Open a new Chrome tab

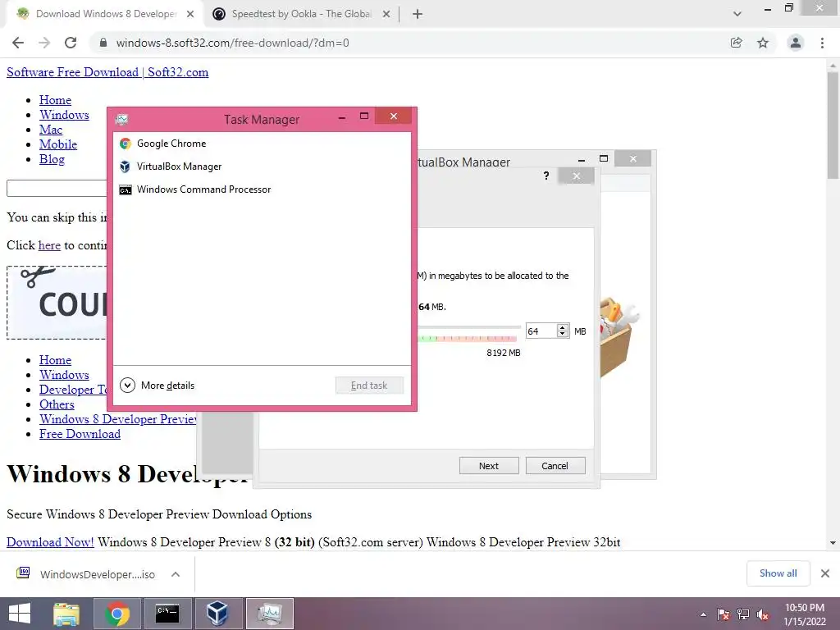(x=418, y=15)
